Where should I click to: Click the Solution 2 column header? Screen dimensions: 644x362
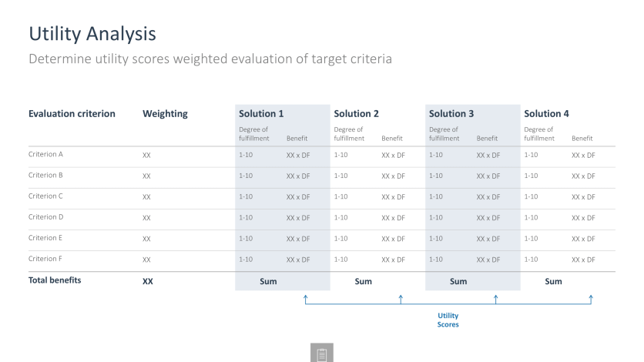(356, 114)
